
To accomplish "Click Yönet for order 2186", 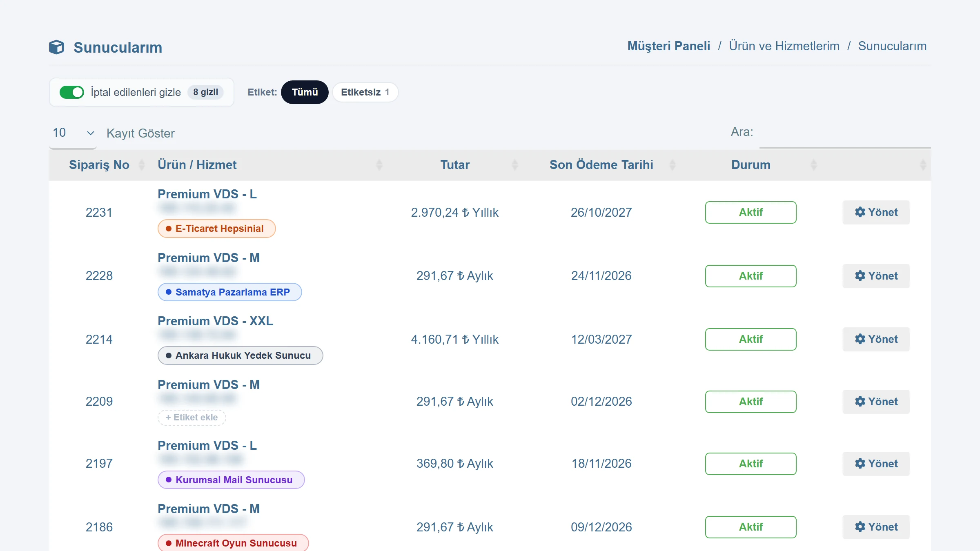I will [876, 527].
